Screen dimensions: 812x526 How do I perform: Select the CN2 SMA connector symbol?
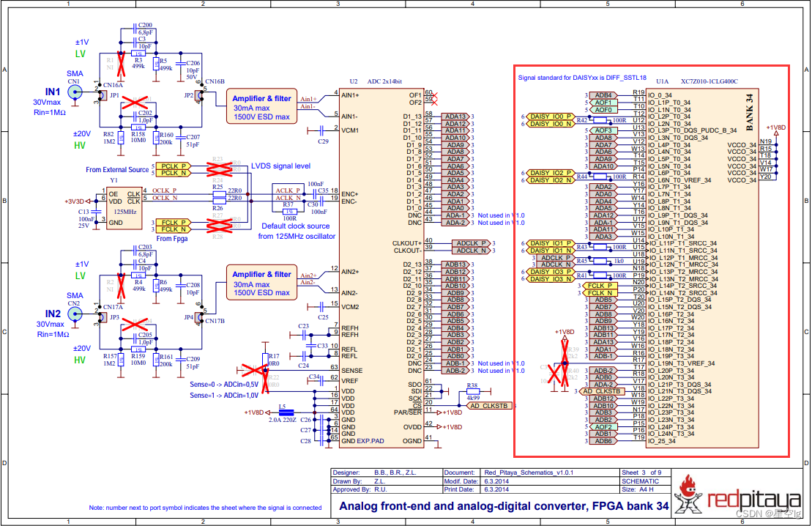[75, 314]
